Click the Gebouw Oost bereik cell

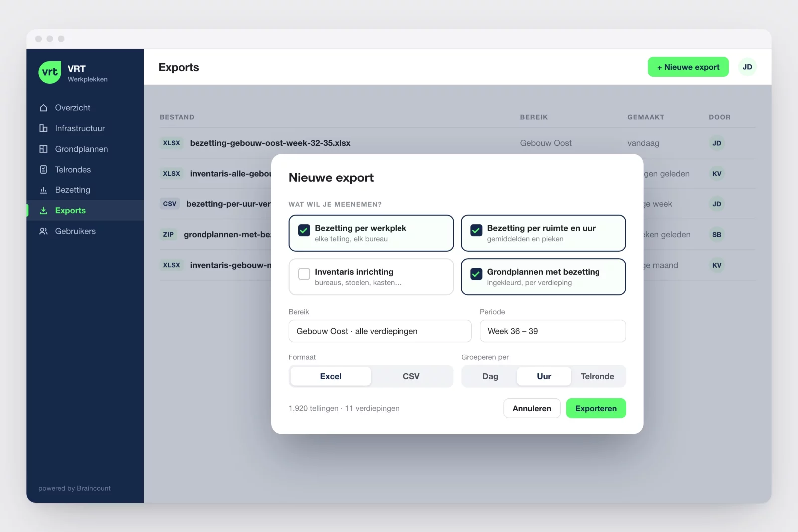coord(546,143)
